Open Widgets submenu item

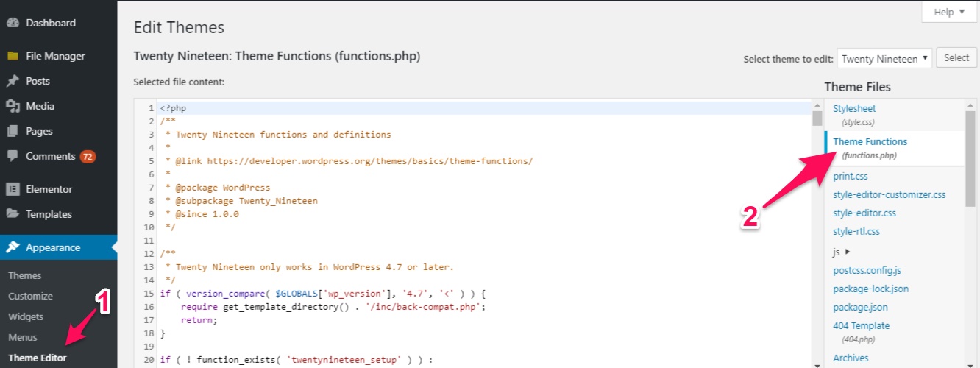pyautogui.click(x=26, y=316)
